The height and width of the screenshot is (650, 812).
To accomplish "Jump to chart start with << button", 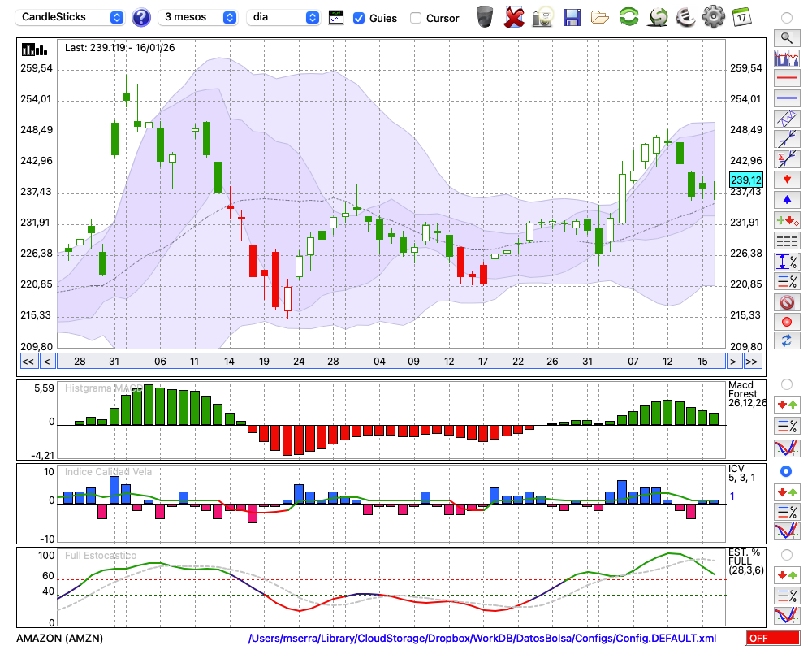I will point(28,362).
